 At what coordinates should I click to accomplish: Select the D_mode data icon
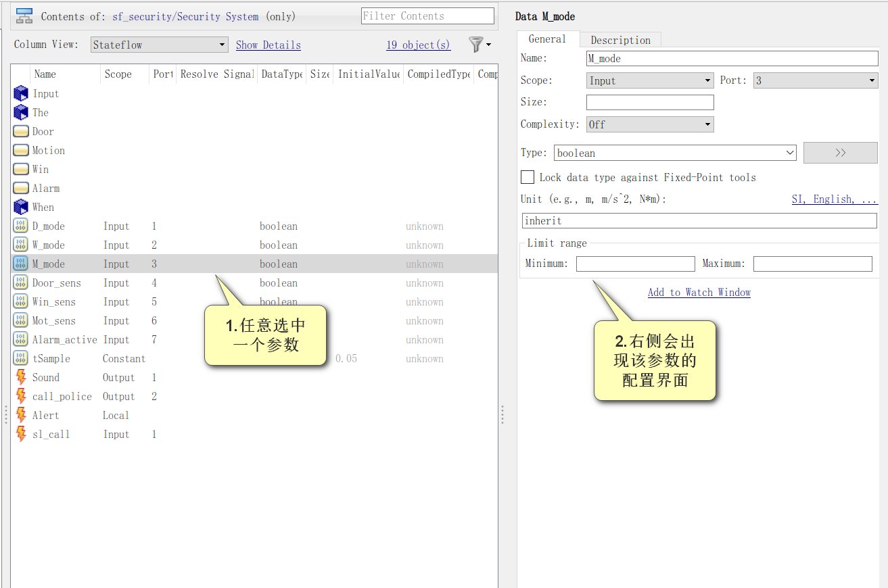click(20, 226)
